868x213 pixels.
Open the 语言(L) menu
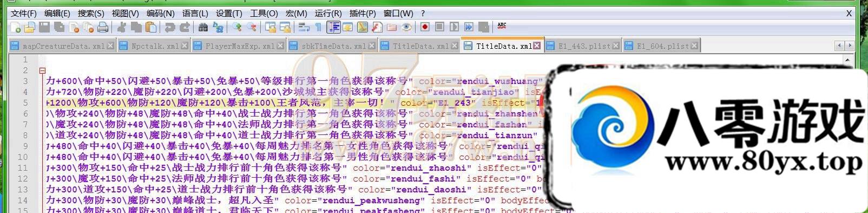click(x=195, y=13)
